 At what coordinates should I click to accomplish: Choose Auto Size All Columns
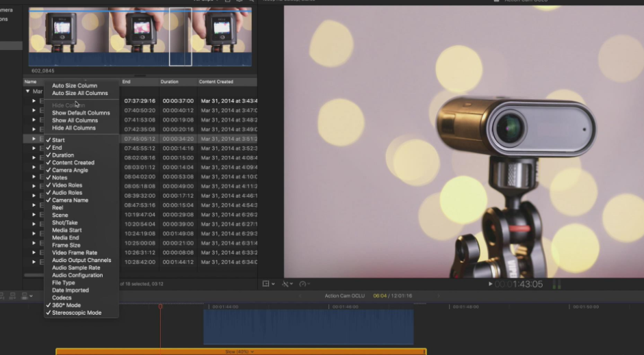(81, 93)
